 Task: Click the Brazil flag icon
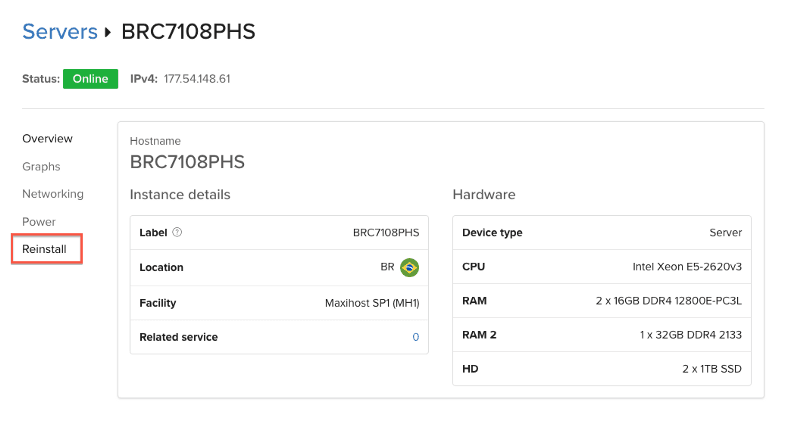(409, 267)
